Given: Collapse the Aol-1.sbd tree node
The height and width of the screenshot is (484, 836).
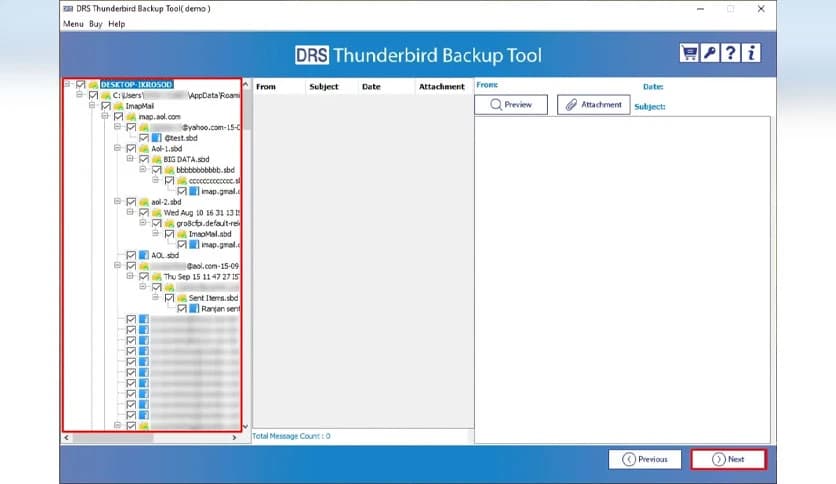Looking at the screenshot, I should (x=117, y=148).
